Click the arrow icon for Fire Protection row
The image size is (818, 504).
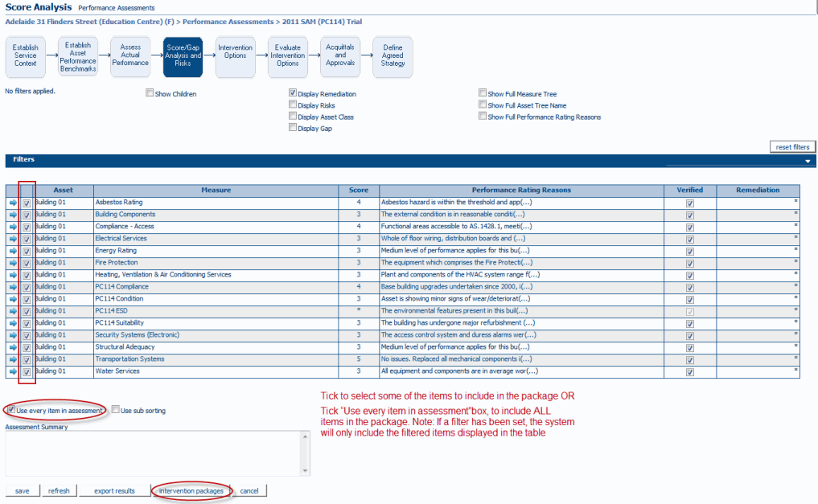(x=13, y=263)
